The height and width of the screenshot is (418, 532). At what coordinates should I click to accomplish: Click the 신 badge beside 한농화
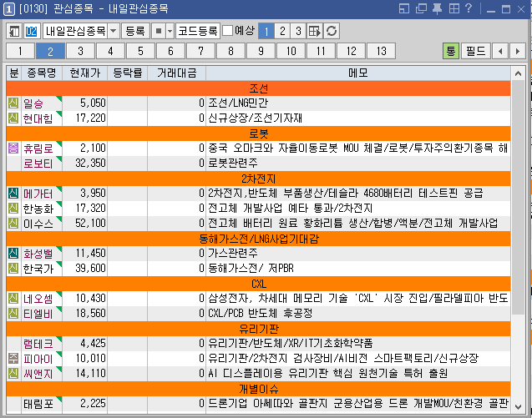pyautogui.click(x=13, y=208)
